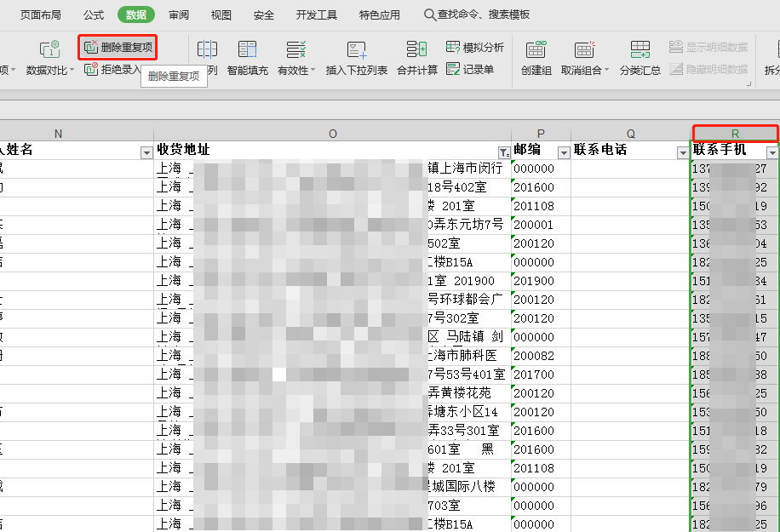Open the 收货地址 column filter dropdown
780x532 pixels.
504,152
